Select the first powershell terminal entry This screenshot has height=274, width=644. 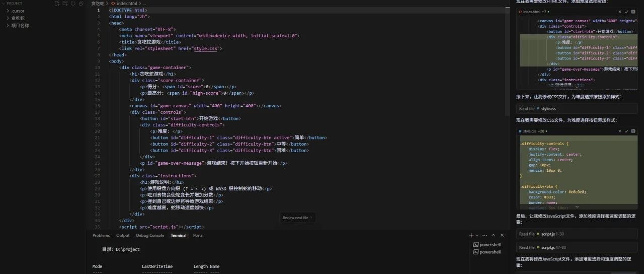(x=487, y=244)
